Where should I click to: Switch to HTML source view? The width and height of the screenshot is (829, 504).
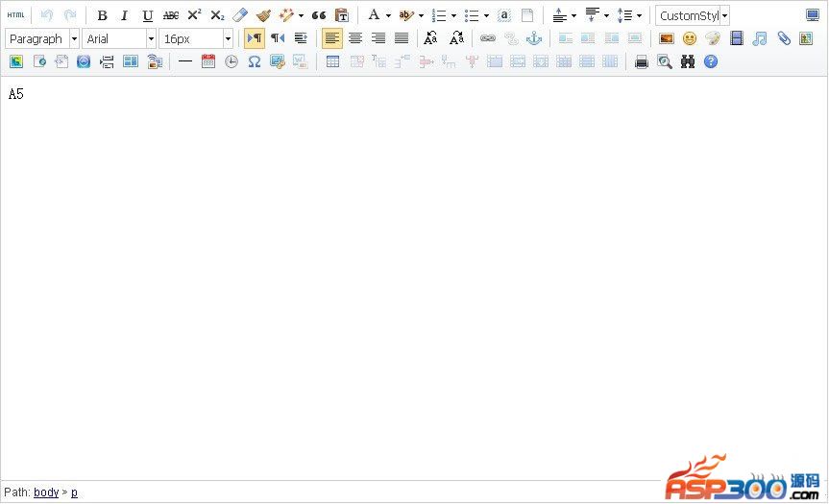pyautogui.click(x=16, y=15)
